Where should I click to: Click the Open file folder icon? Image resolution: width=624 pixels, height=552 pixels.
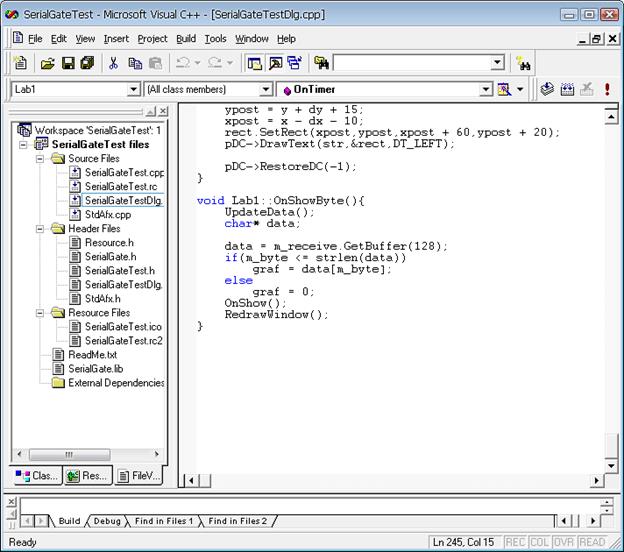tap(47, 63)
